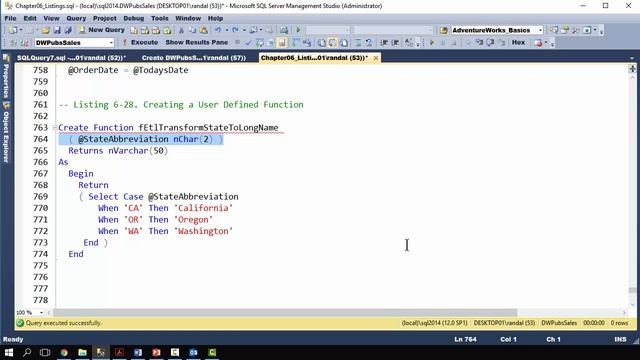Viewport: 640px width, 360px height.
Task: Toggle the Hex display button
Action: 518,42
